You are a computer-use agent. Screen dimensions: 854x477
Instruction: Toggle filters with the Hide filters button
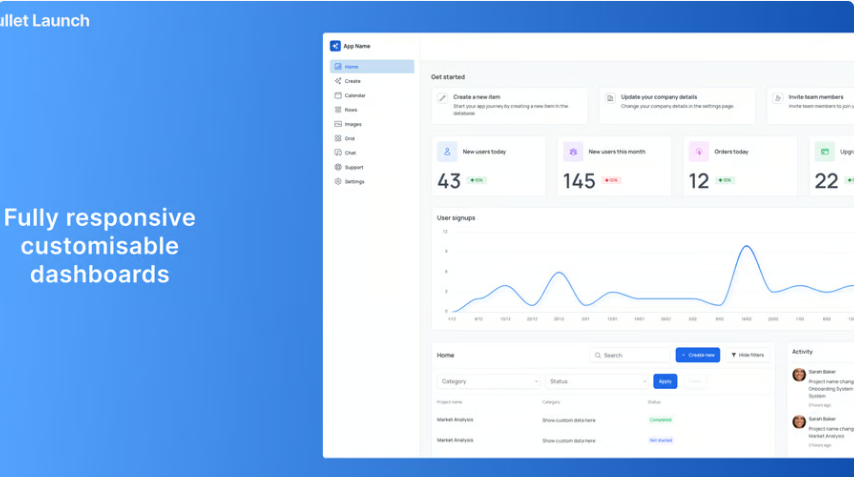point(747,355)
